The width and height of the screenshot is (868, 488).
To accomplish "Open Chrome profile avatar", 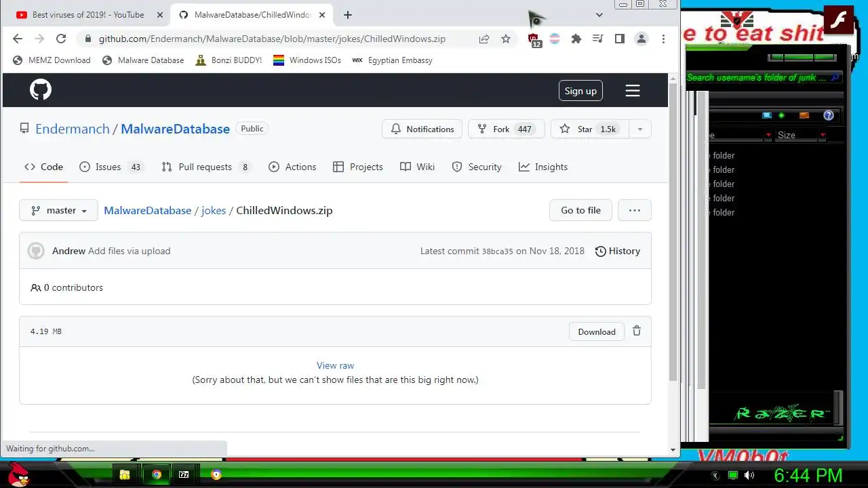I will [642, 39].
